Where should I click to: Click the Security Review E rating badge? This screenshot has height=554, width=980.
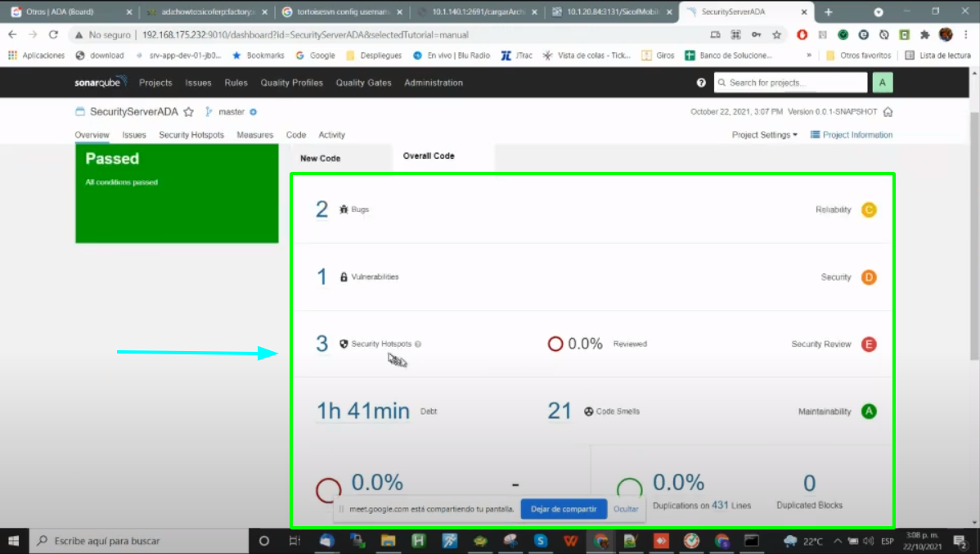[x=869, y=345]
